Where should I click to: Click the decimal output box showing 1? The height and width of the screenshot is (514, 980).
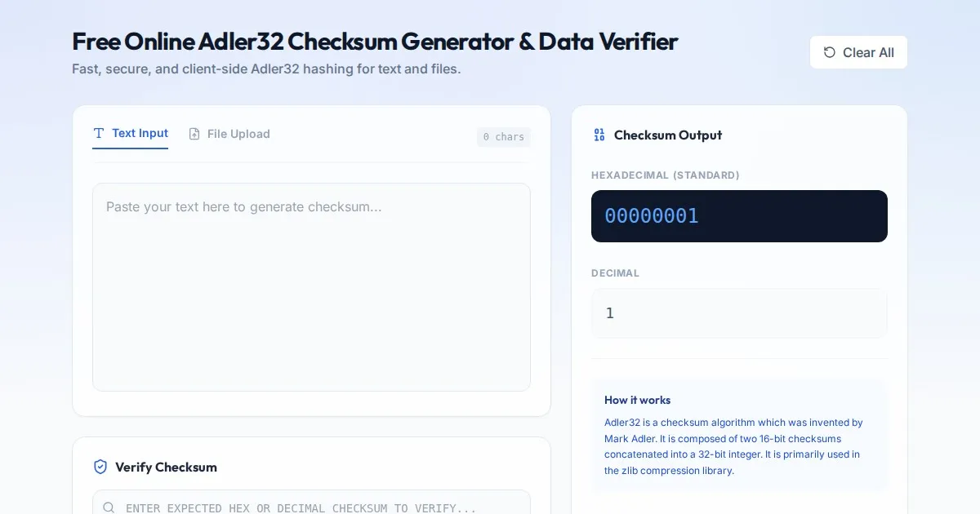739,313
